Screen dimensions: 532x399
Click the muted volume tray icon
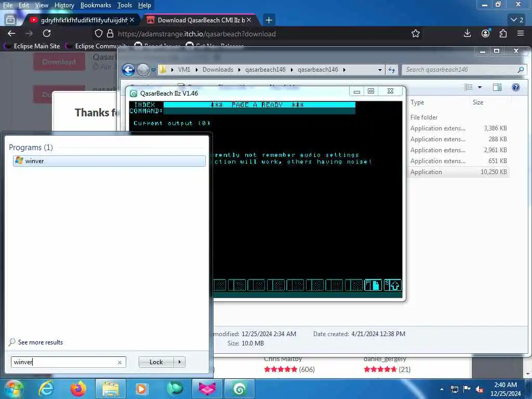(480, 389)
